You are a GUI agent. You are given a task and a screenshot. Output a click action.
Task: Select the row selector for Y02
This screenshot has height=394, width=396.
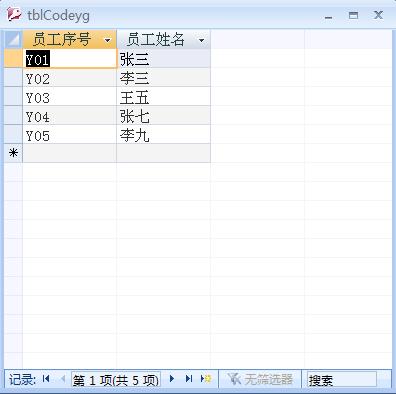13,78
